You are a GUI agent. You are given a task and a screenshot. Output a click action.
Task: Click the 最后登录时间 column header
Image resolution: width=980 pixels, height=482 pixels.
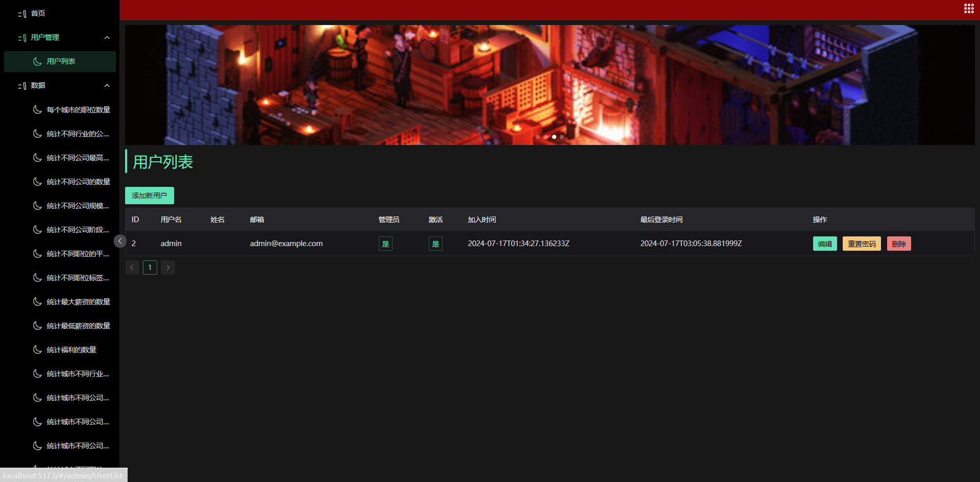[661, 220]
